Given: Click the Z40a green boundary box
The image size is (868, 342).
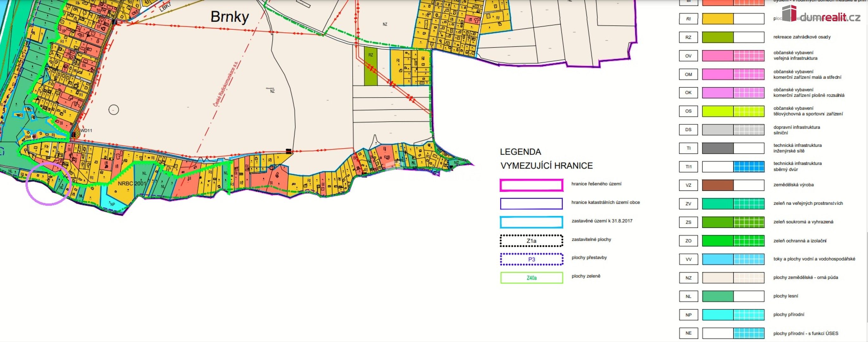Looking at the screenshot, I should tap(531, 278).
